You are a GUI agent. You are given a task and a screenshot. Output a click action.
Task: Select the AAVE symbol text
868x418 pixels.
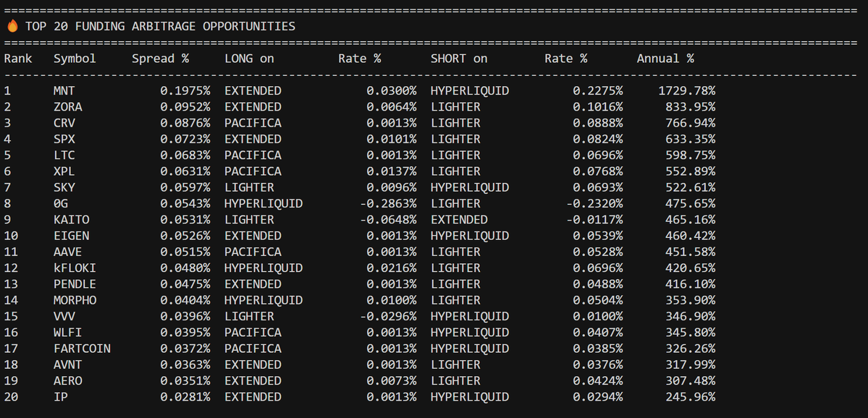[68, 252]
